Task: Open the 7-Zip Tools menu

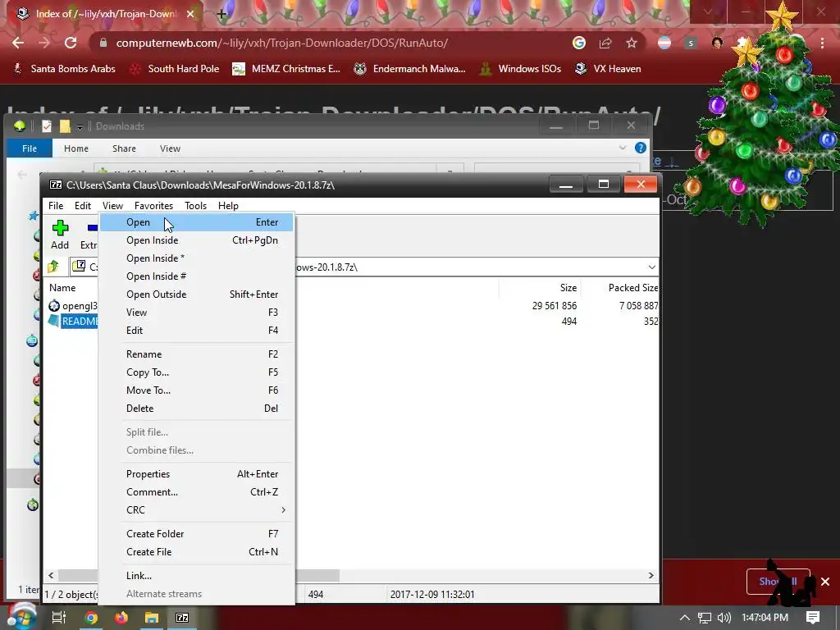Action: pyautogui.click(x=195, y=206)
